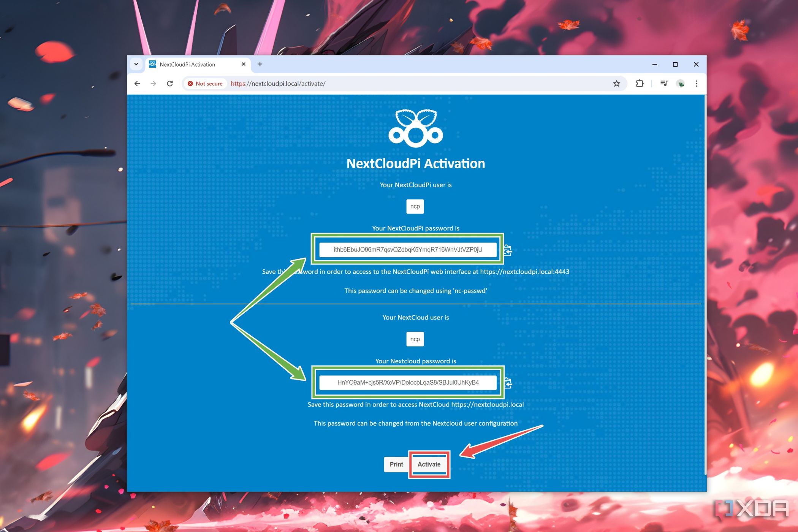The width and height of the screenshot is (798, 532).
Task: Click the browser back navigation arrow
Action: (137, 83)
